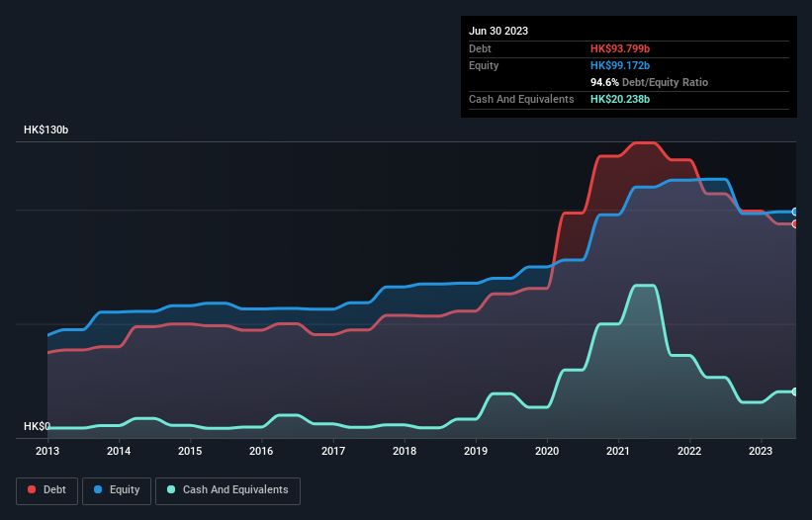Click the blue Equity legend dot
Viewport: 812px width, 520px height.
tap(98, 489)
